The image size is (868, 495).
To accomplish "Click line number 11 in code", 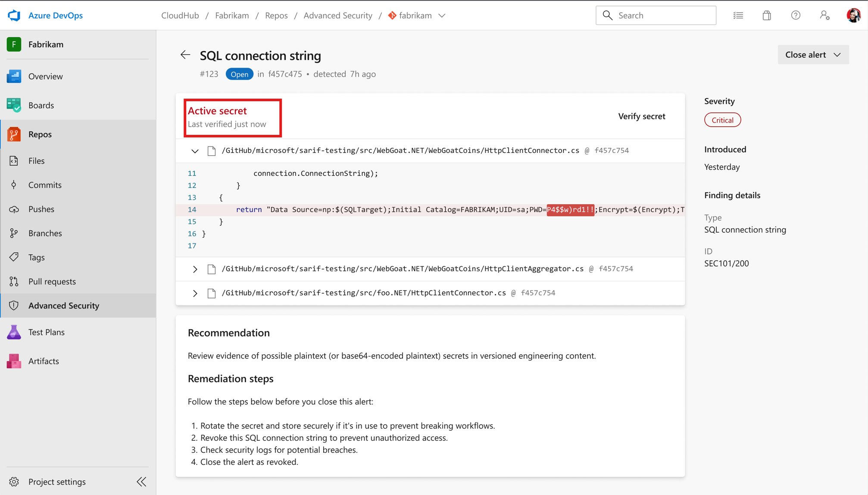I will click(x=192, y=174).
